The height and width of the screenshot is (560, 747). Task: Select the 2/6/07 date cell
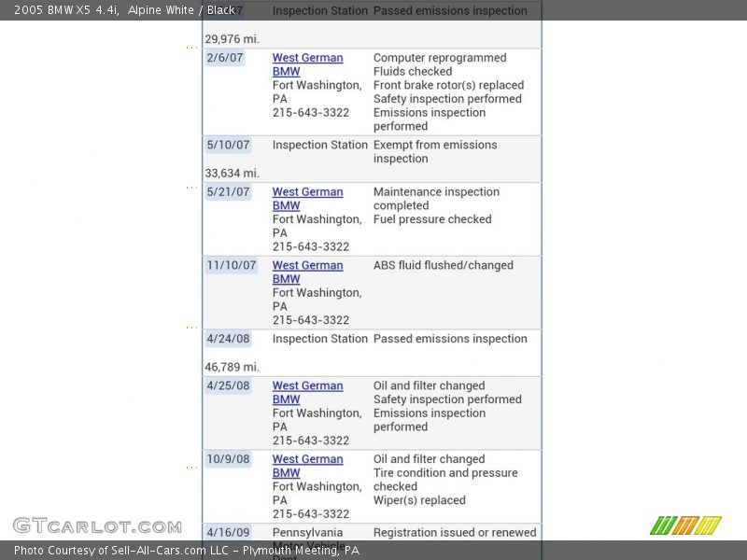point(225,58)
